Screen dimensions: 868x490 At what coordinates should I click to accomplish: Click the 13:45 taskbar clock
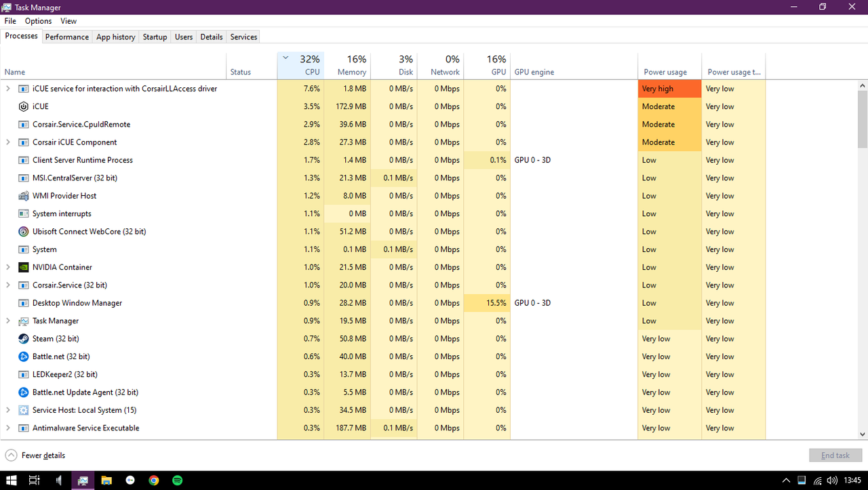(852, 481)
